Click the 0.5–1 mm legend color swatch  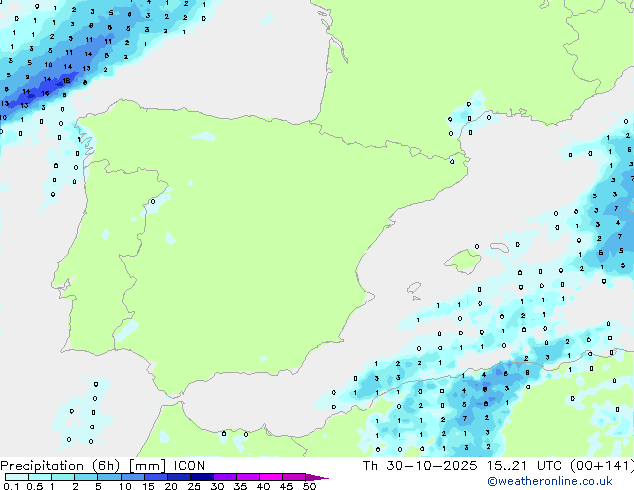click(40, 477)
